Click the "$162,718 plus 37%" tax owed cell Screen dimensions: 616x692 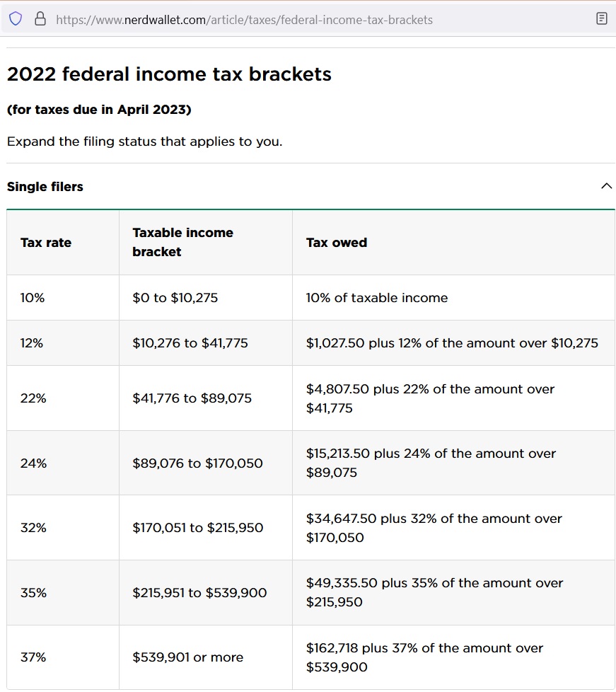[424, 657]
